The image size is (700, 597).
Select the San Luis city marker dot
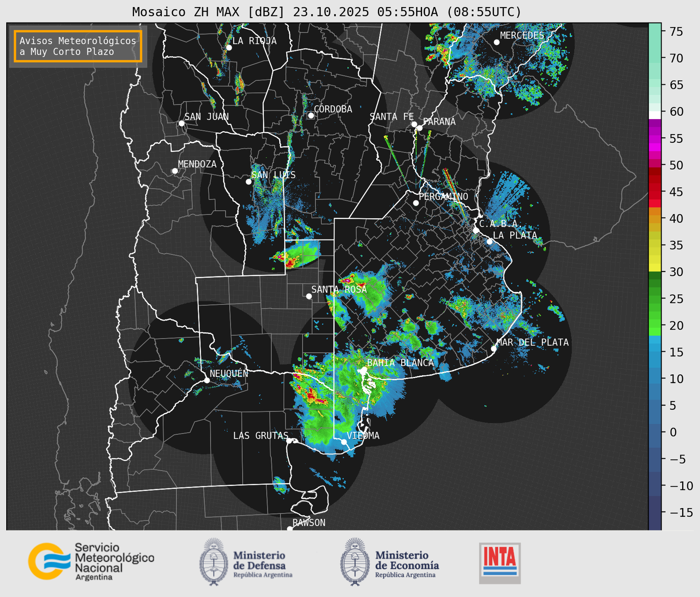[x=249, y=182]
